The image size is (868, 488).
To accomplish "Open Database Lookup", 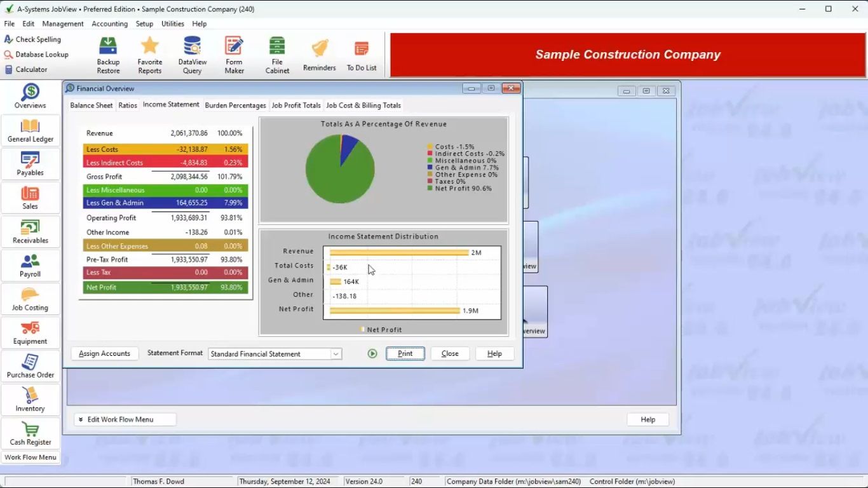I will [x=36, y=55].
